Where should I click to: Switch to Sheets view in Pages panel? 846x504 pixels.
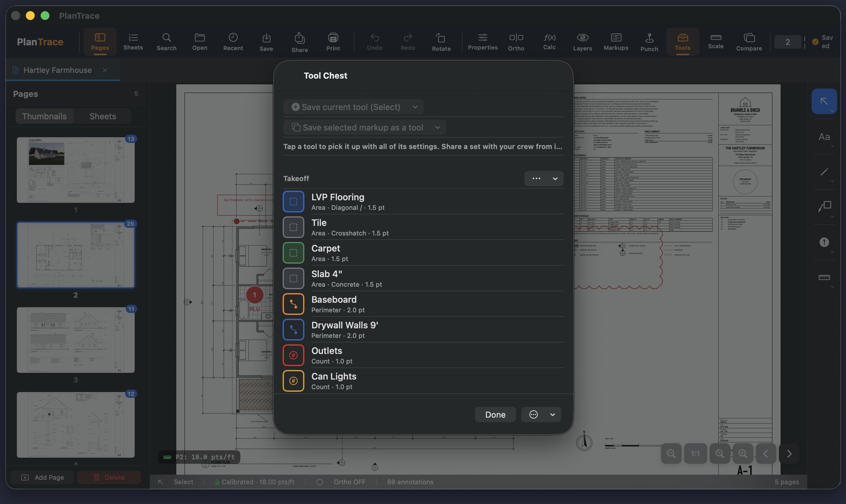102,116
